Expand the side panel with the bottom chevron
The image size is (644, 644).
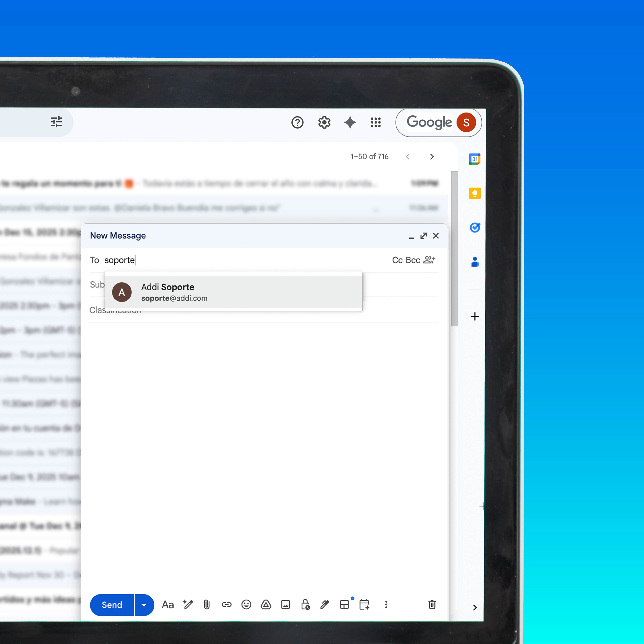475,607
